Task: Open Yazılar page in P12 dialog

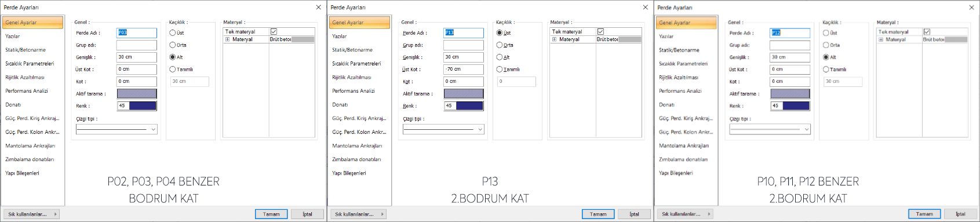Action: coord(687,37)
